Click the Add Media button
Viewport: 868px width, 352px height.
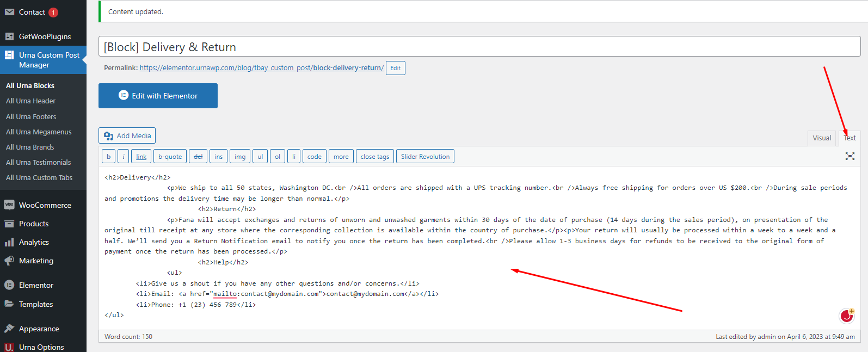click(x=127, y=135)
